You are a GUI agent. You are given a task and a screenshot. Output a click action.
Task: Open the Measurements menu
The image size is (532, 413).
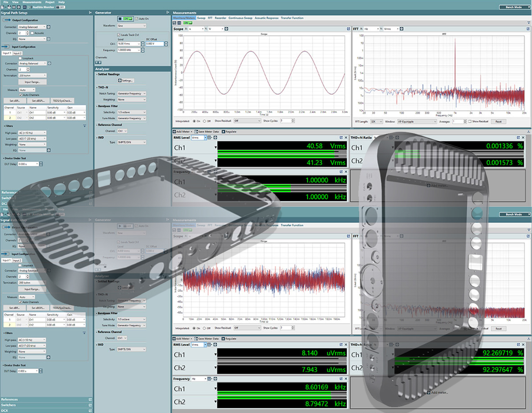pos(32,2)
